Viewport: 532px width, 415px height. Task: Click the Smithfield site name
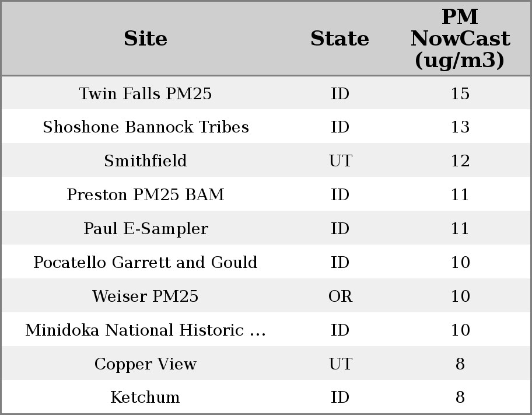(145, 161)
